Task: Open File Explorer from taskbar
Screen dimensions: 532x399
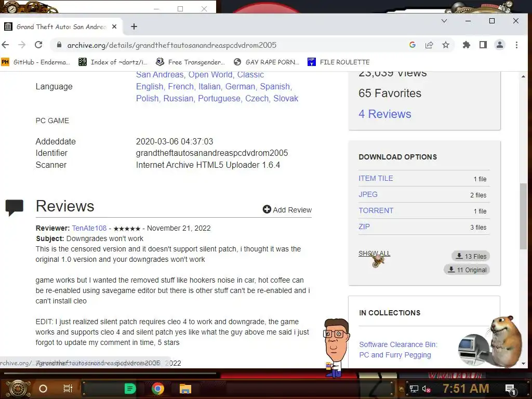Action: pyautogui.click(x=185, y=389)
